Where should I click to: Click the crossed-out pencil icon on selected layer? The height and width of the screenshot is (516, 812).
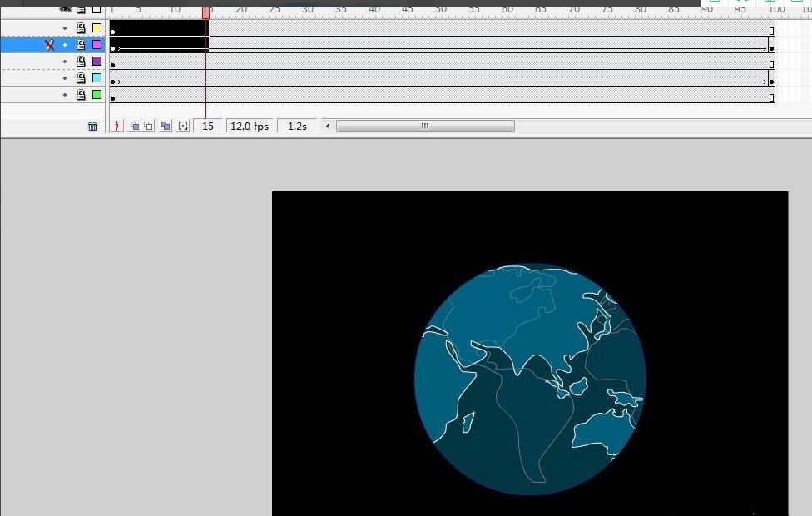point(50,45)
